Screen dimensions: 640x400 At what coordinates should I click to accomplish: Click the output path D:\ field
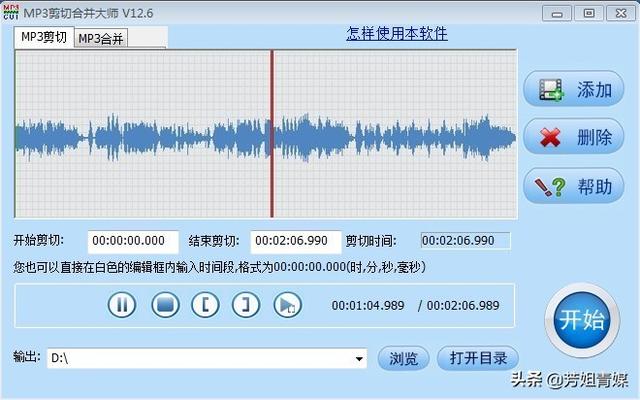[x=207, y=359]
